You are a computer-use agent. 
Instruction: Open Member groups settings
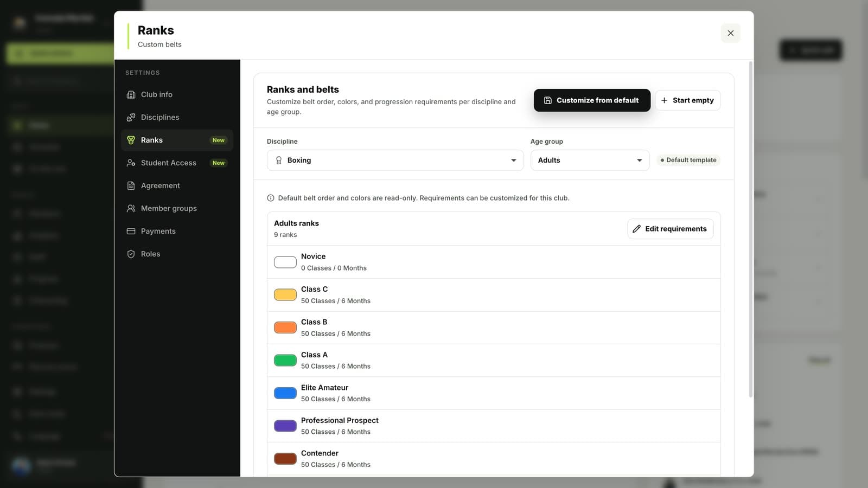click(x=177, y=208)
